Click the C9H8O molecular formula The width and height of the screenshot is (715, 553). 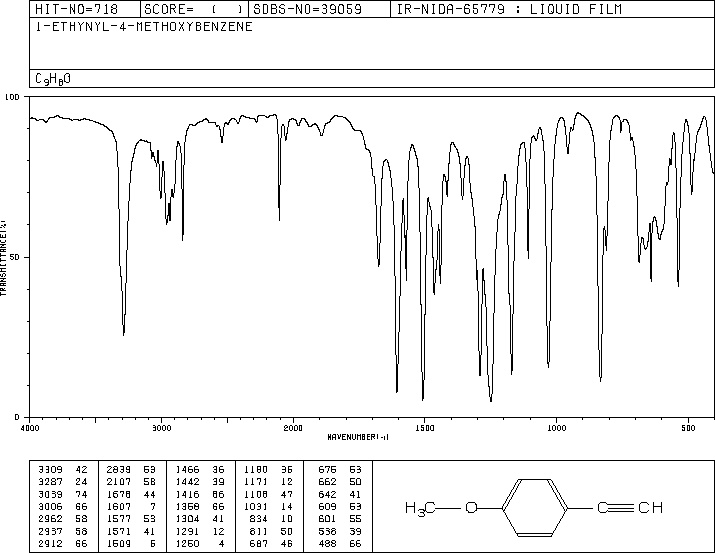53,79
